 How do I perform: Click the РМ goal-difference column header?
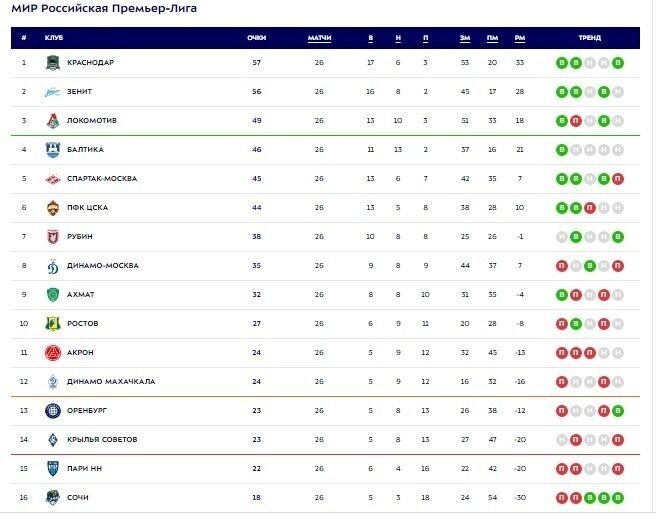[520, 38]
